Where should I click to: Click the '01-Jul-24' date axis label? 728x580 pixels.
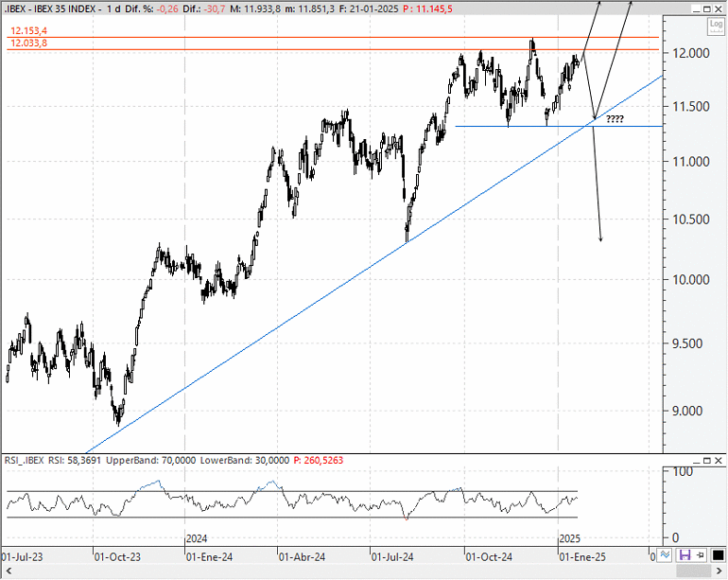391,556
